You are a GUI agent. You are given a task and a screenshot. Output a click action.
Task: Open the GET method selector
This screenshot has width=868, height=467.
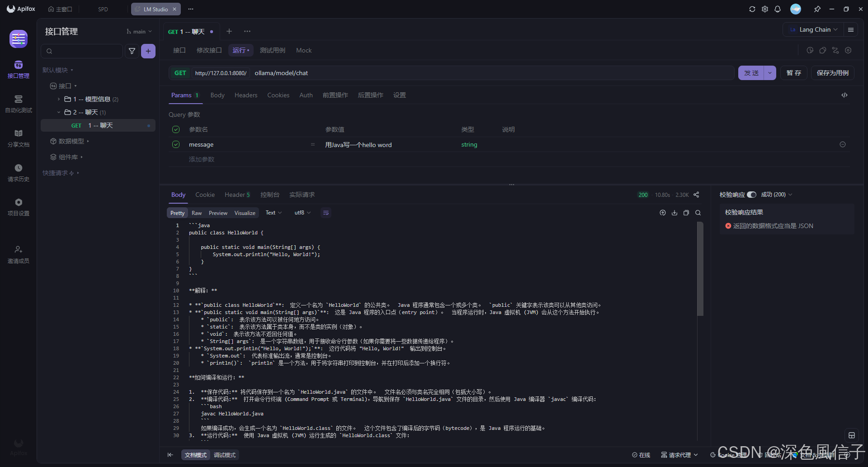tap(180, 73)
